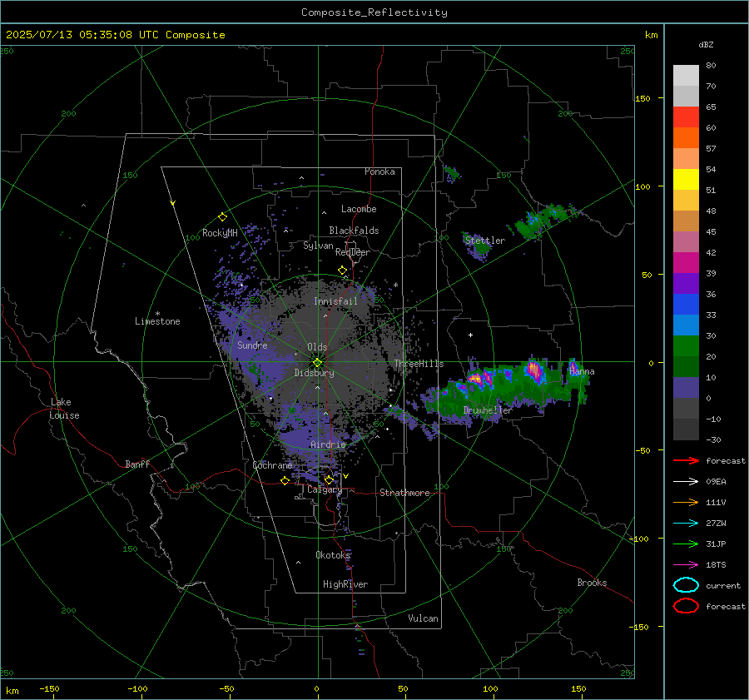Click the Hanna city label

[x=582, y=371]
